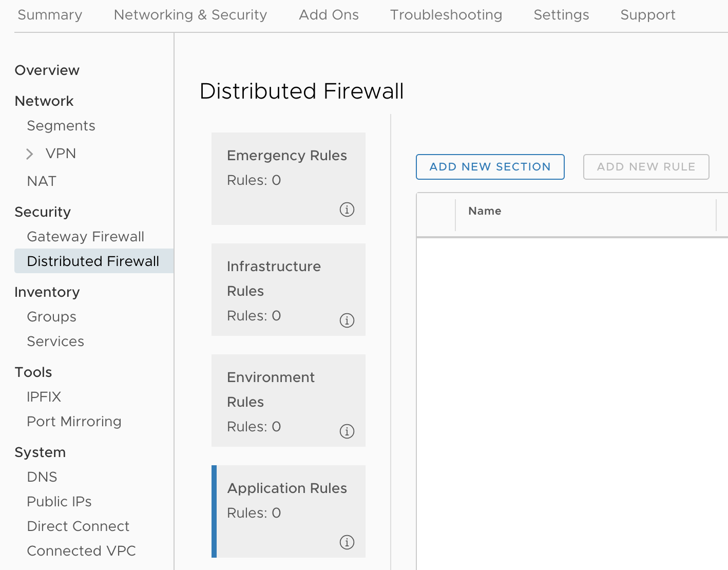This screenshot has height=570, width=728.
Task: Click info icon on Infrastructure Rules card
Action: (x=347, y=320)
